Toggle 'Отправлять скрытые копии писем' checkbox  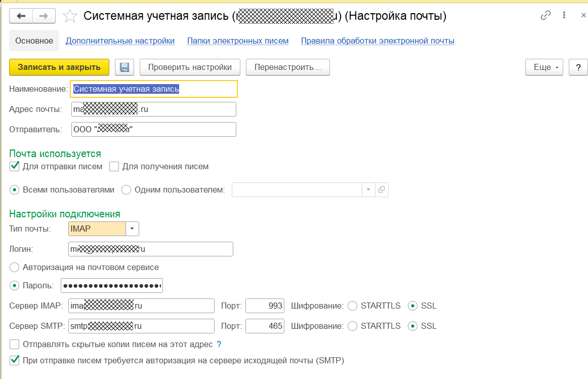click(15, 345)
